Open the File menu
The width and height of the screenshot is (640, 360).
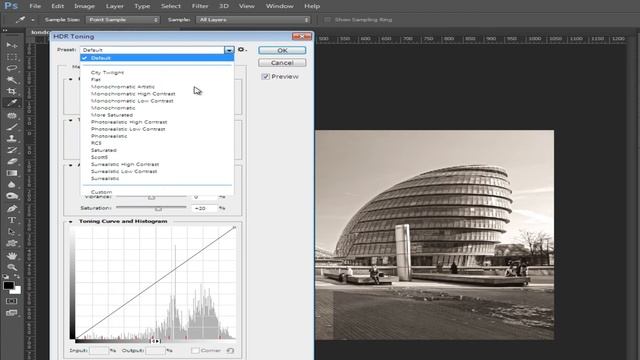click(35, 6)
